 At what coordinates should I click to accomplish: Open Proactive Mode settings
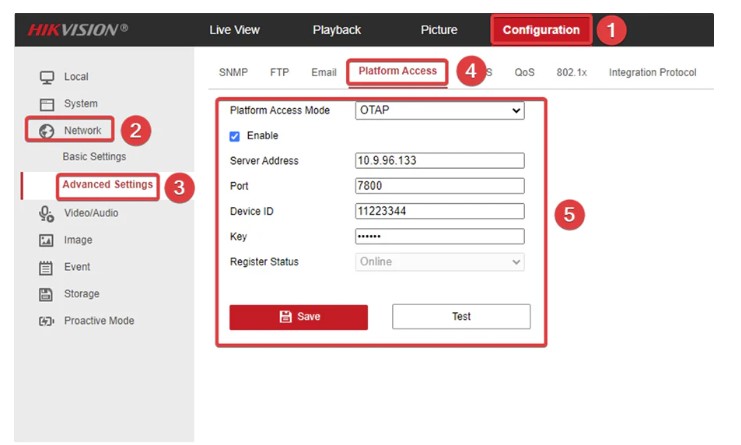coord(99,321)
